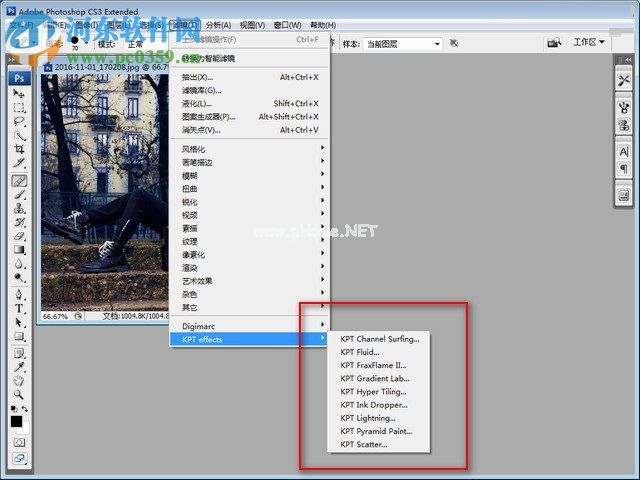Screen dimensions: 640x480
Task: Select the Brush tool
Action: pos(19,195)
